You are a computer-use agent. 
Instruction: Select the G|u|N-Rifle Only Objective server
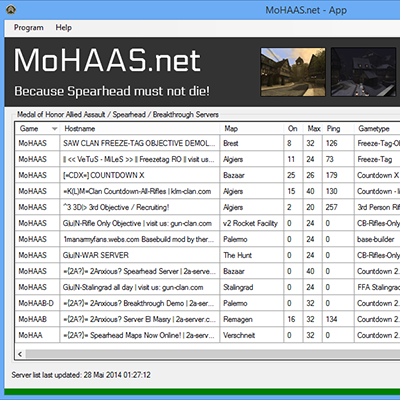pyautogui.click(x=207, y=223)
